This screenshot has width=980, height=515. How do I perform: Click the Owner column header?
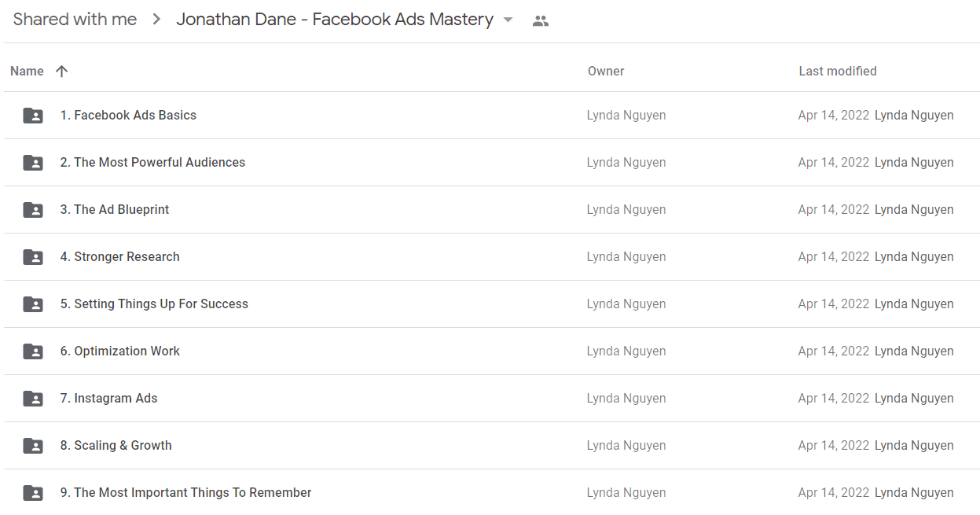(x=606, y=71)
